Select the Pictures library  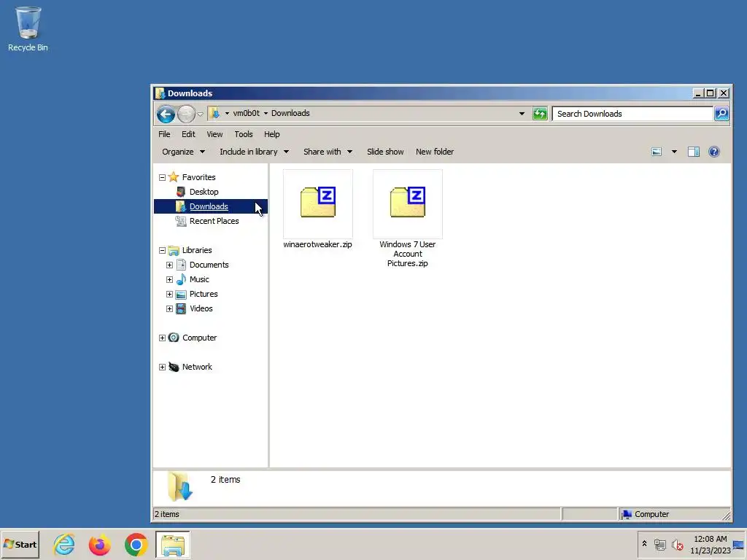204,295
